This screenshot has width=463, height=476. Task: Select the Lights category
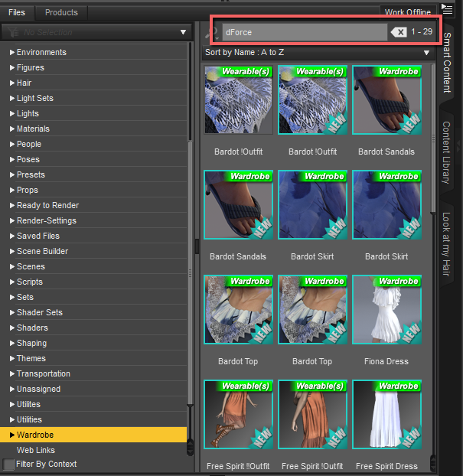pyautogui.click(x=28, y=113)
